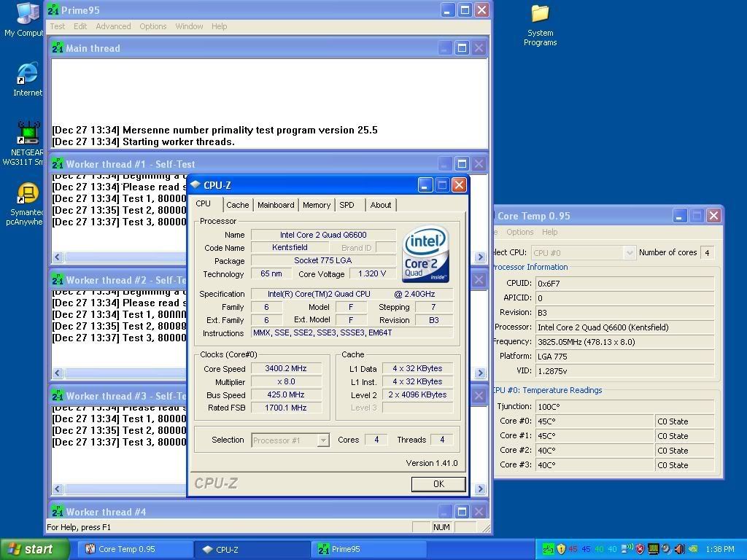Open the System Programs folder

click(540, 15)
